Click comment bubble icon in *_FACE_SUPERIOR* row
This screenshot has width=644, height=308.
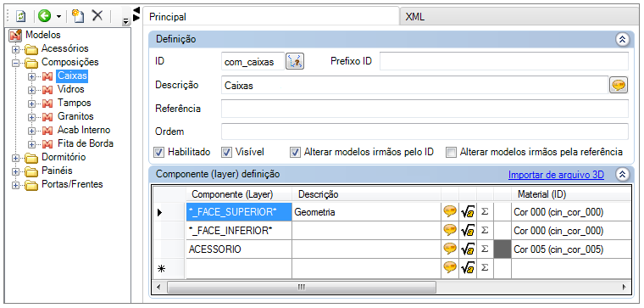pyautogui.click(x=450, y=212)
